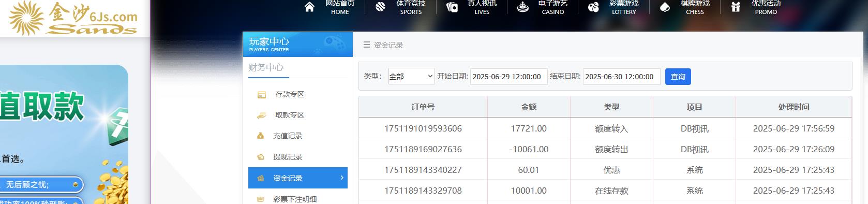This screenshot has width=868, height=204.
Task: Select order number 1751189143329708
Action: (x=423, y=191)
